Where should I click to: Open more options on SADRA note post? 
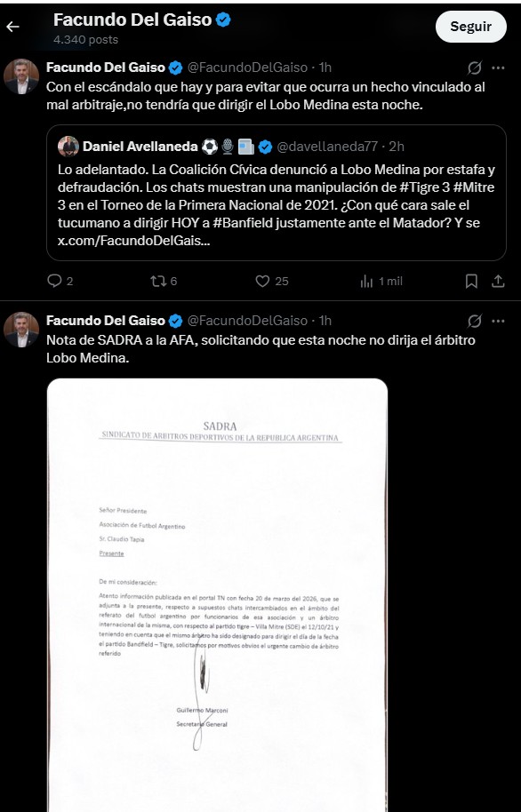tap(498, 321)
